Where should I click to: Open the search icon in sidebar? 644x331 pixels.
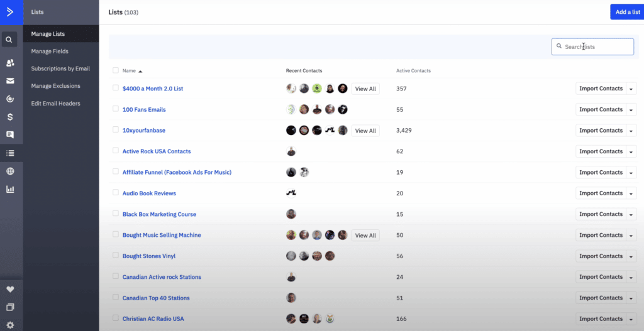click(x=9, y=40)
